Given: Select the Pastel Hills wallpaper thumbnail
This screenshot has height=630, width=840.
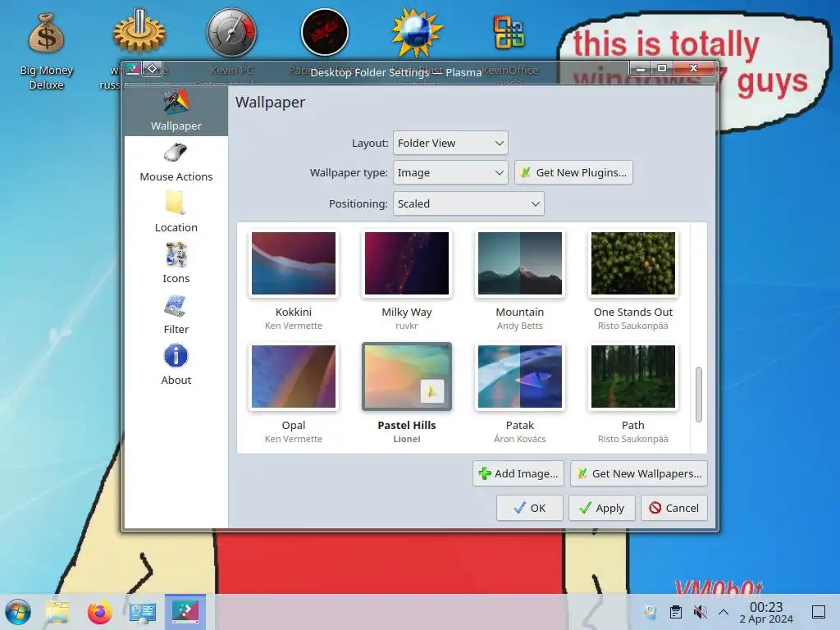Looking at the screenshot, I should [407, 376].
